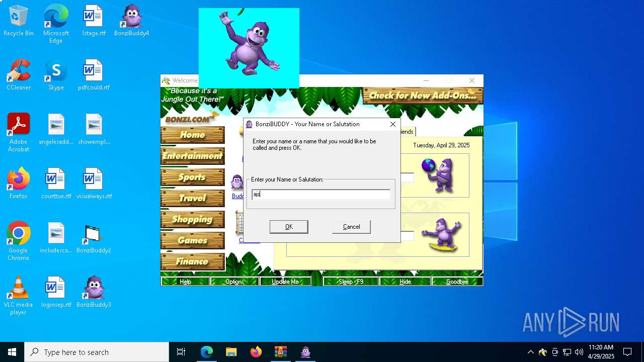Viewport: 644px width, 362px height.
Task: Click Bonzi holding globe image
Action: pos(438,175)
